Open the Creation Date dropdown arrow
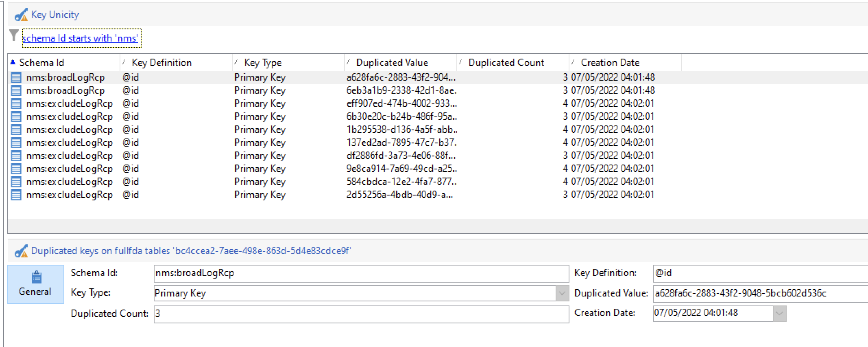Viewport: 868px width, 347px height. [x=779, y=313]
